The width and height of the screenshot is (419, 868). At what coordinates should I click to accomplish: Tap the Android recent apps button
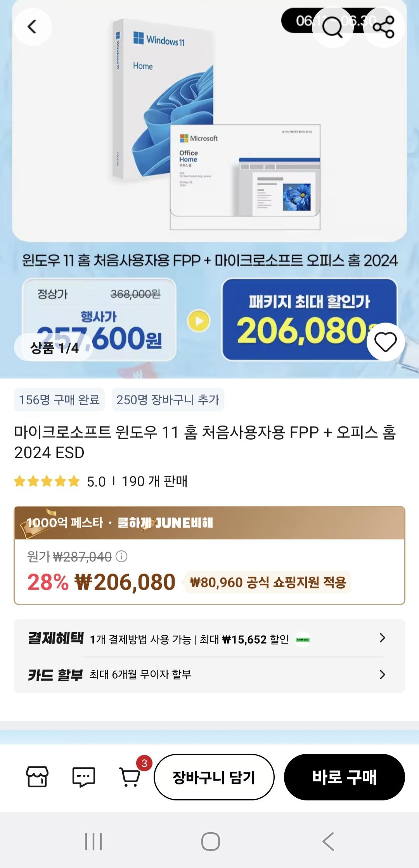point(93,842)
